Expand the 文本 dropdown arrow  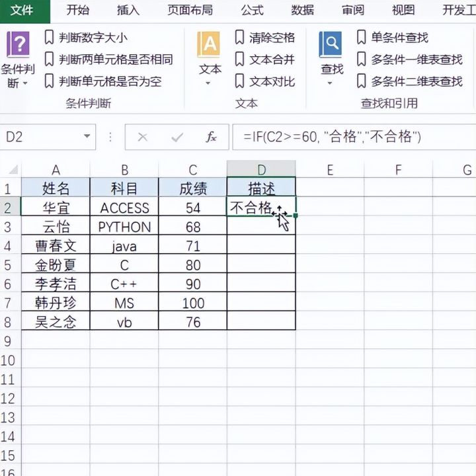(208, 83)
